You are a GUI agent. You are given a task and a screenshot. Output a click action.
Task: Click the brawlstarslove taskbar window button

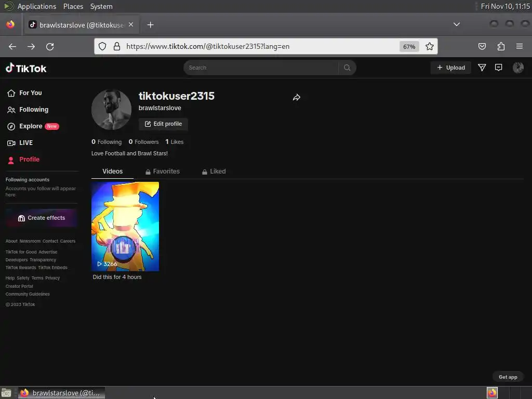(61, 393)
